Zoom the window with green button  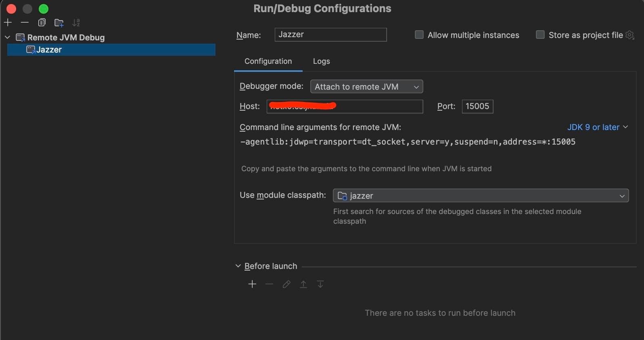(44, 8)
